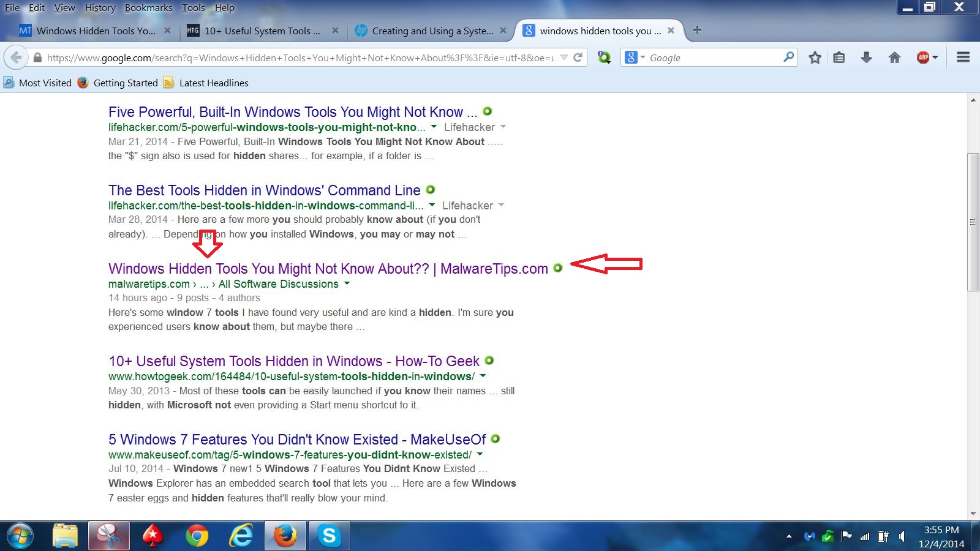The width and height of the screenshot is (980, 551).
Task: Click WOT circle beside MakeUseOf result
Action: pyautogui.click(x=496, y=439)
